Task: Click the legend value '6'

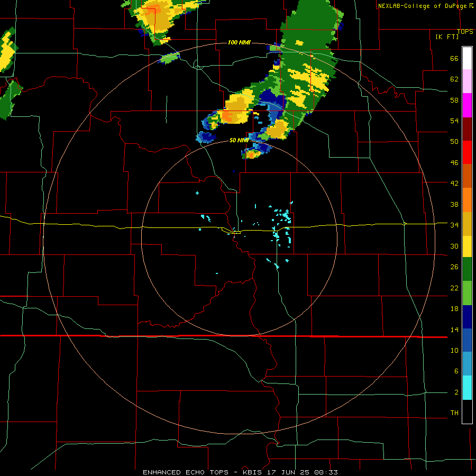Action: coord(456,371)
